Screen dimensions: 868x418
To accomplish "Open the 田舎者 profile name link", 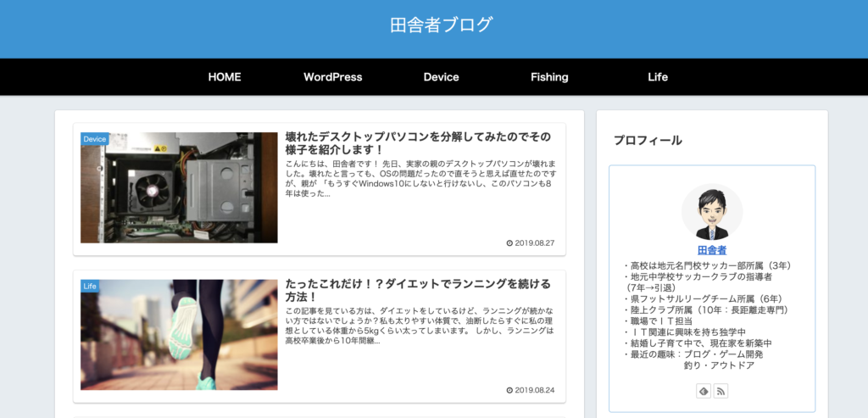I will (712, 249).
